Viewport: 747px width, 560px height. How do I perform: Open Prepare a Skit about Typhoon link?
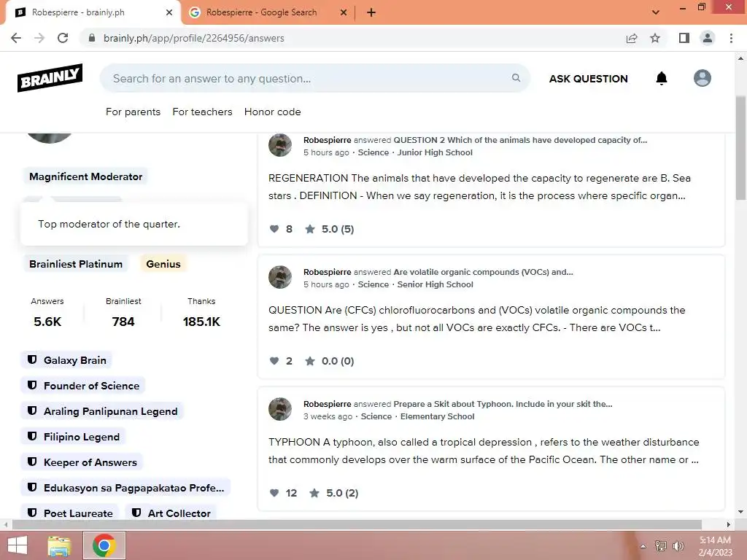pyautogui.click(x=503, y=404)
